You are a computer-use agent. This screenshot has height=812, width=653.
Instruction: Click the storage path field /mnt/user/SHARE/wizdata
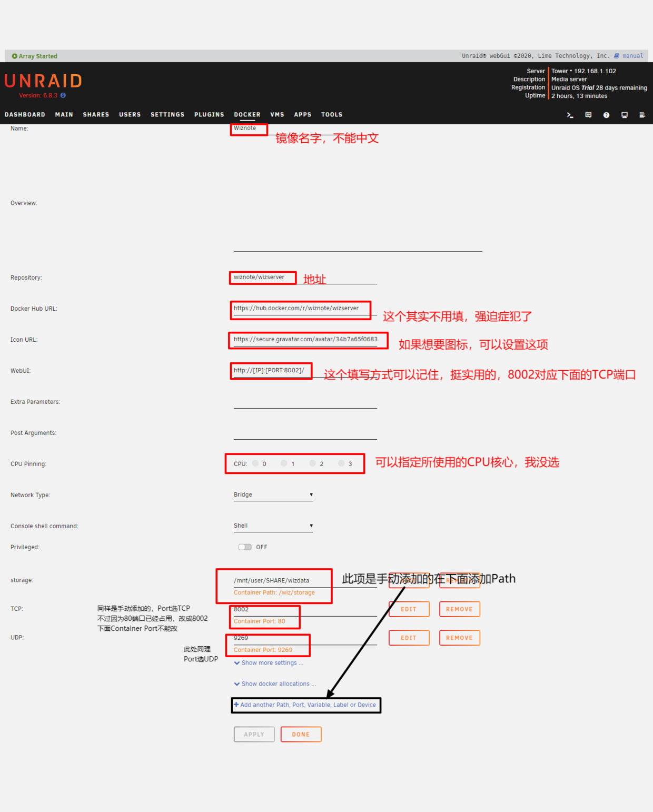pyautogui.click(x=305, y=581)
